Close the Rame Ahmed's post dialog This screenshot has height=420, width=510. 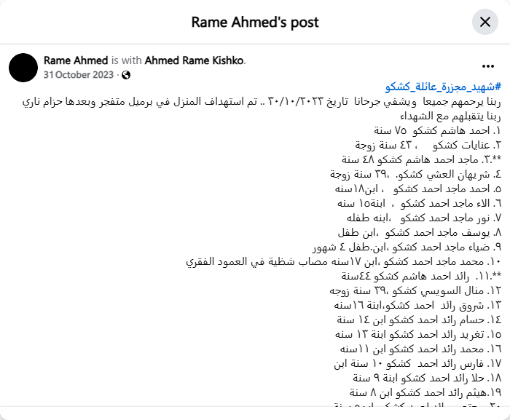[x=484, y=22]
